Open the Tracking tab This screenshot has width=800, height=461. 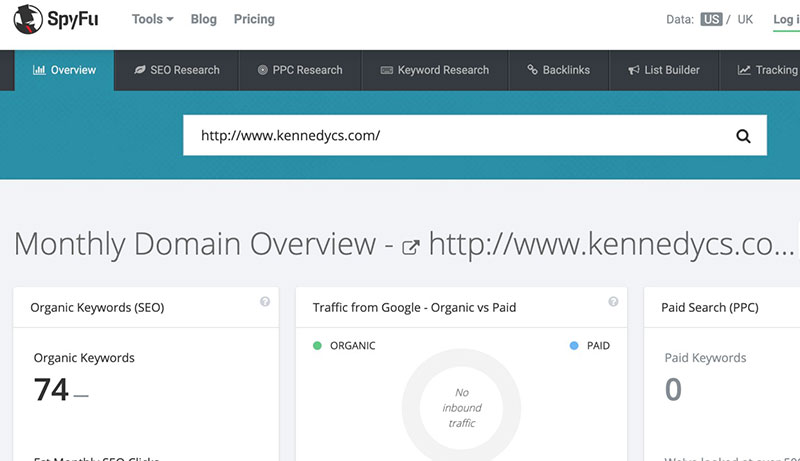[760, 70]
